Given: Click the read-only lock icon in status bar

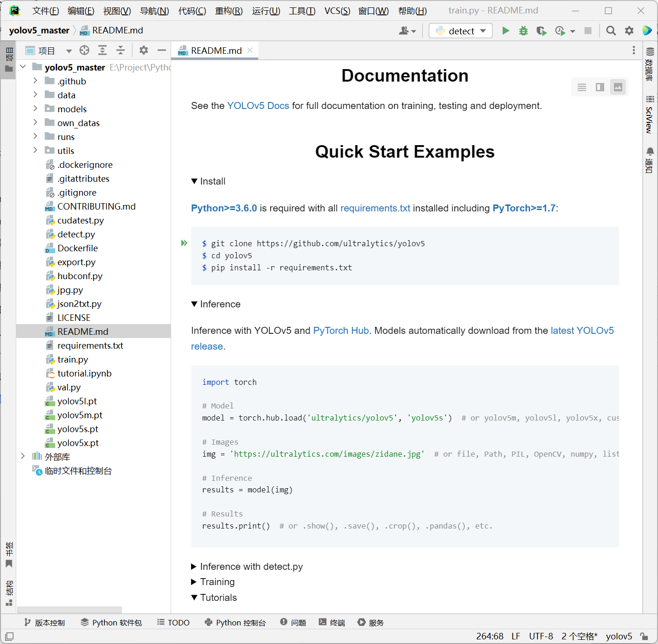Looking at the screenshot, I should click(x=644, y=636).
